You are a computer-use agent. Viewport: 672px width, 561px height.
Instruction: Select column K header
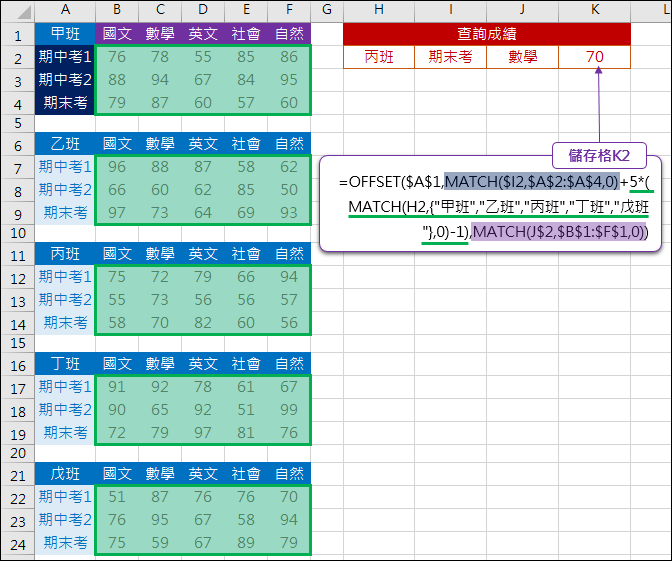(595, 9)
